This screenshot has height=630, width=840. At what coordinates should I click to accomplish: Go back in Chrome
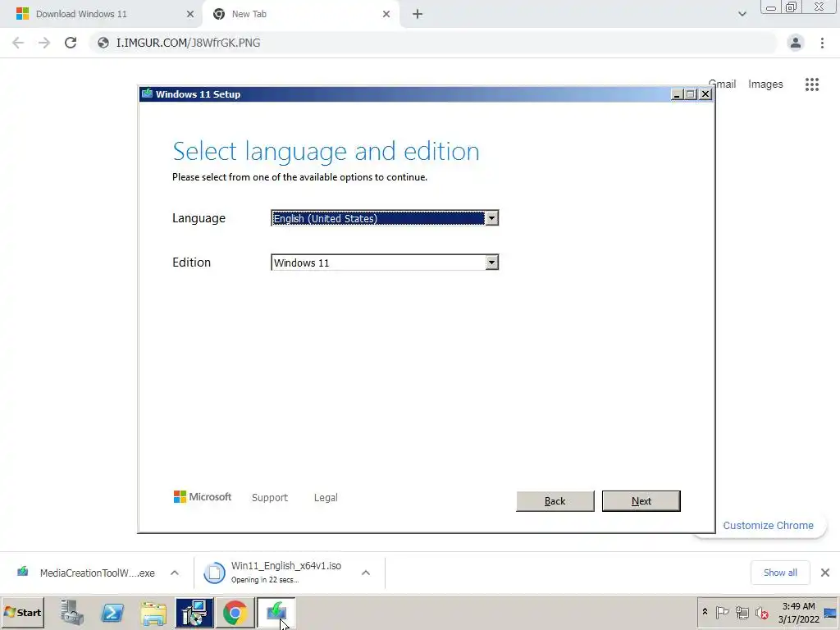click(18, 43)
